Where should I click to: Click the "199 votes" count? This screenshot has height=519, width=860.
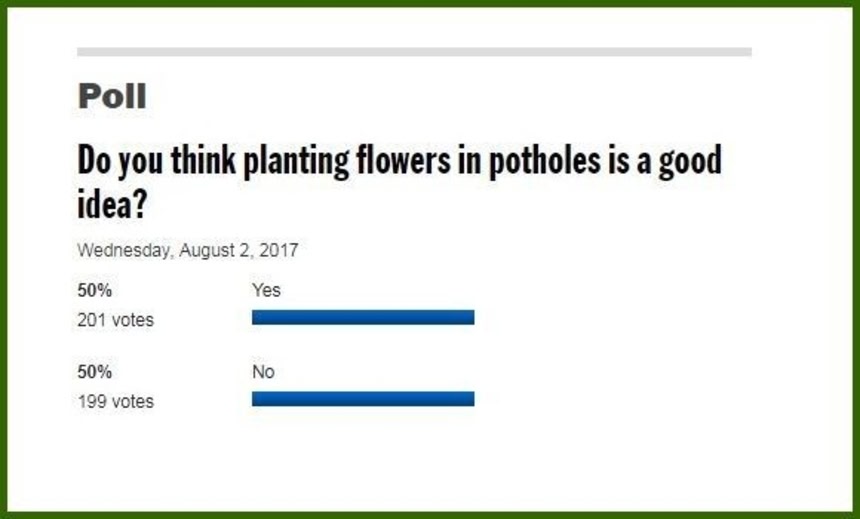(116, 402)
